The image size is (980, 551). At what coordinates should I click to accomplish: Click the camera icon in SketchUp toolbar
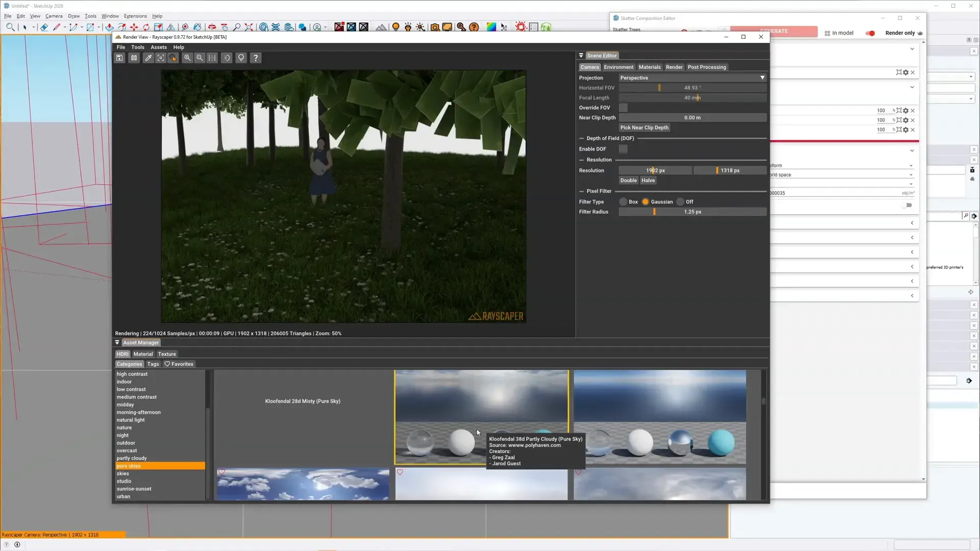(435, 27)
